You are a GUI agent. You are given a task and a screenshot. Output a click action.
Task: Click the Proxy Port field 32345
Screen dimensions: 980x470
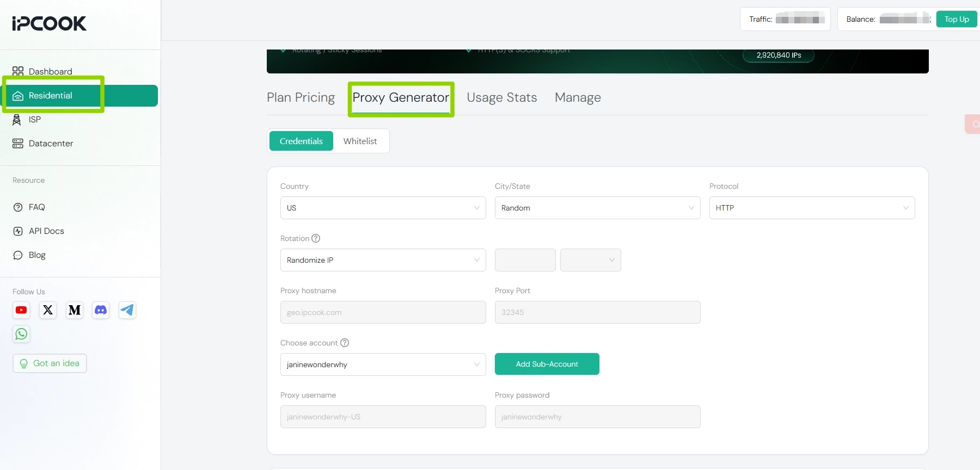pos(598,312)
